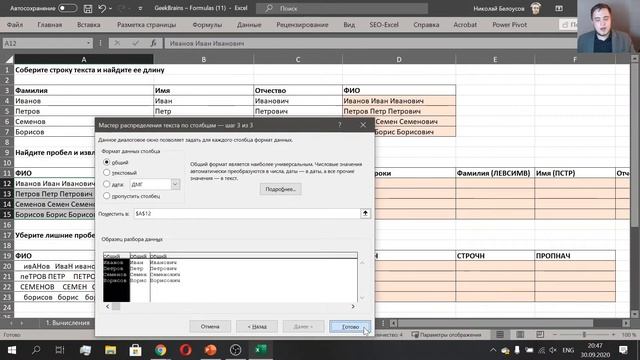Expand the ДМГ date format dropdown
The image size is (640, 360).
(x=175, y=184)
